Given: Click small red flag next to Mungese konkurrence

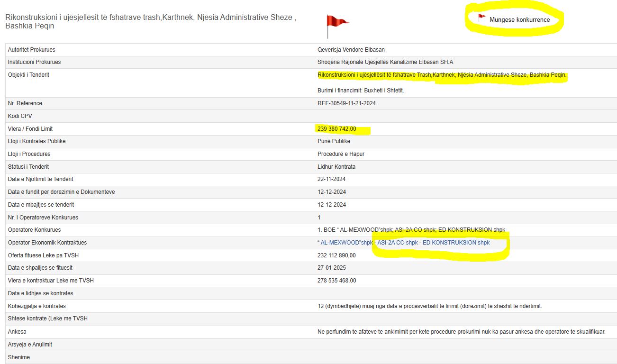Looking at the screenshot, I should click(x=481, y=18).
